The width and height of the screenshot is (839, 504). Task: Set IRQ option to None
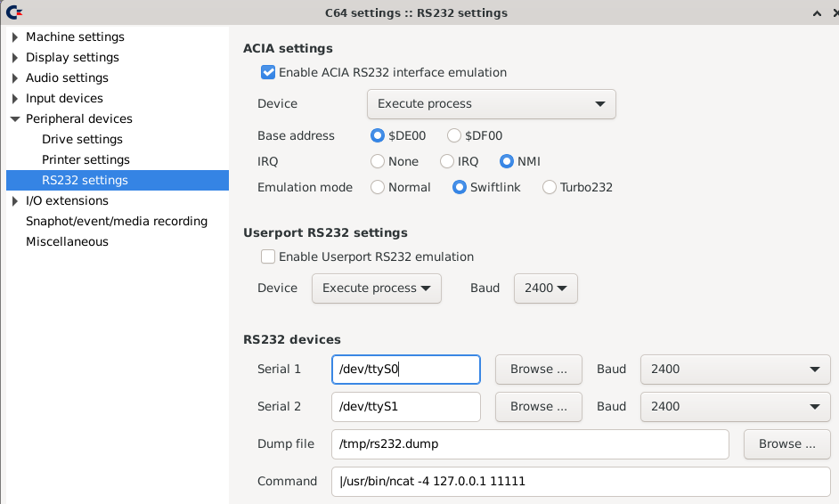pos(378,162)
